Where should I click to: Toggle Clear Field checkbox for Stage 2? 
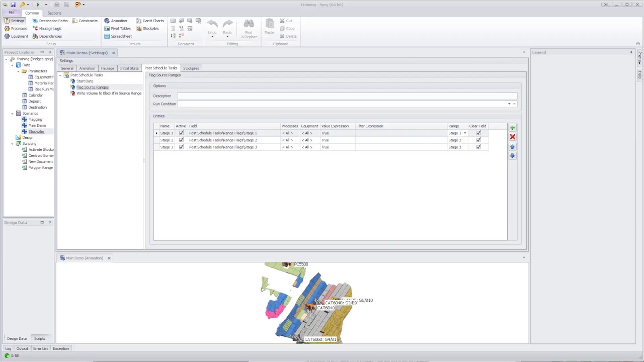(478, 140)
